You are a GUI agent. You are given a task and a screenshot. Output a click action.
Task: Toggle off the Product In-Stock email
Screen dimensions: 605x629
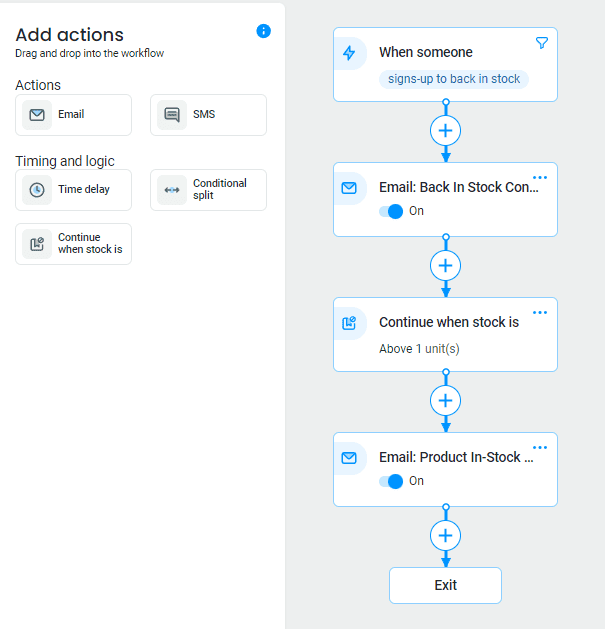click(x=392, y=481)
